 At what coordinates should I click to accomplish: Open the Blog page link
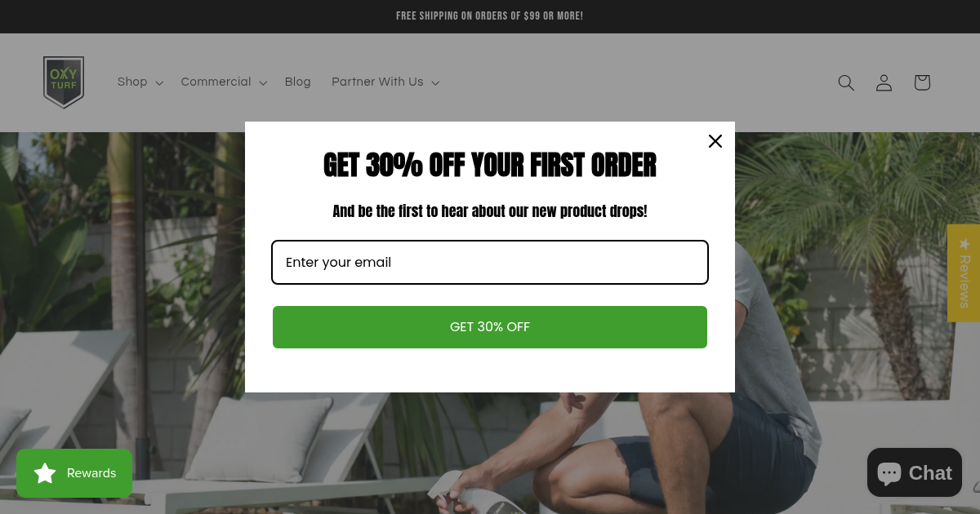click(x=297, y=82)
